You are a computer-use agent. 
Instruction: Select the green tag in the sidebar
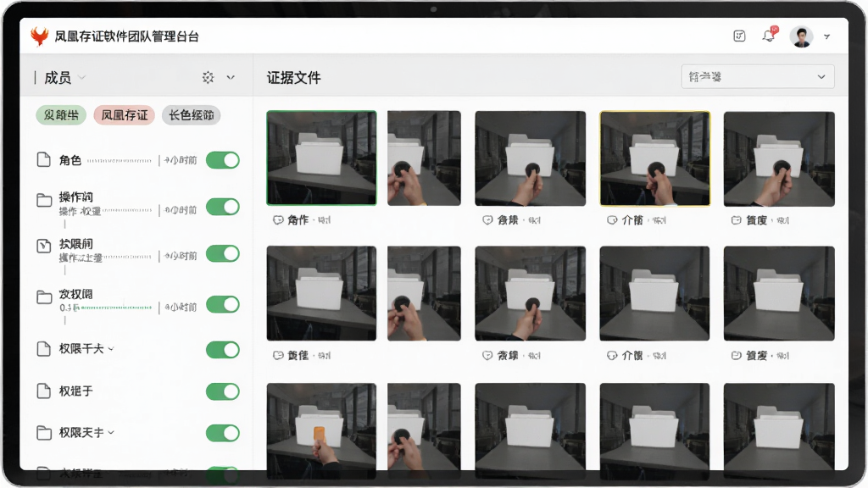pyautogui.click(x=61, y=115)
